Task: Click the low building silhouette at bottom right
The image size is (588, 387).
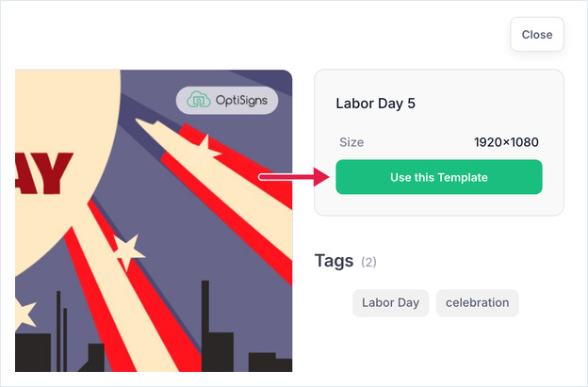Action: pyautogui.click(x=270, y=362)
